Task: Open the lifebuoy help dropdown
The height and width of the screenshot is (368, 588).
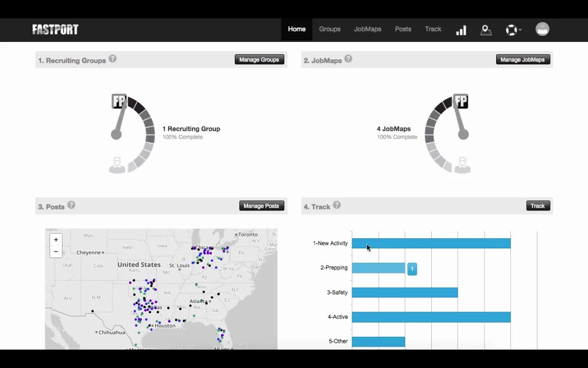Action: 513,30
